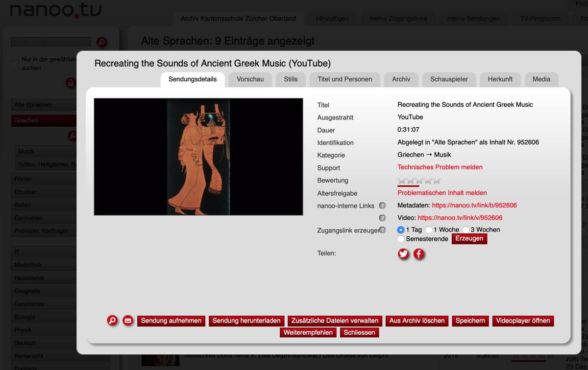Viewport: 588px width, 370px height.
Task: Click Technisches Problem melden link
Action: click(440, 167)
